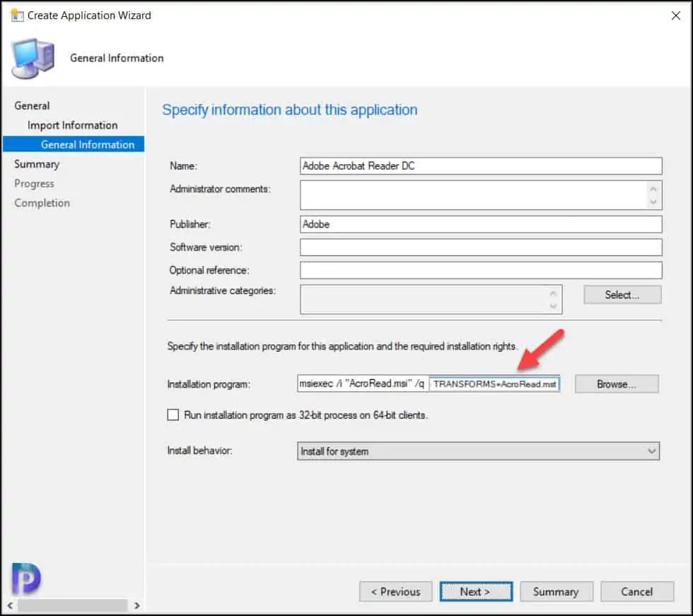The height and width of the screenshot is (616, 693).
Task: Click the Name field with Adobe Acrobat Reader DC
Action: 481,165
